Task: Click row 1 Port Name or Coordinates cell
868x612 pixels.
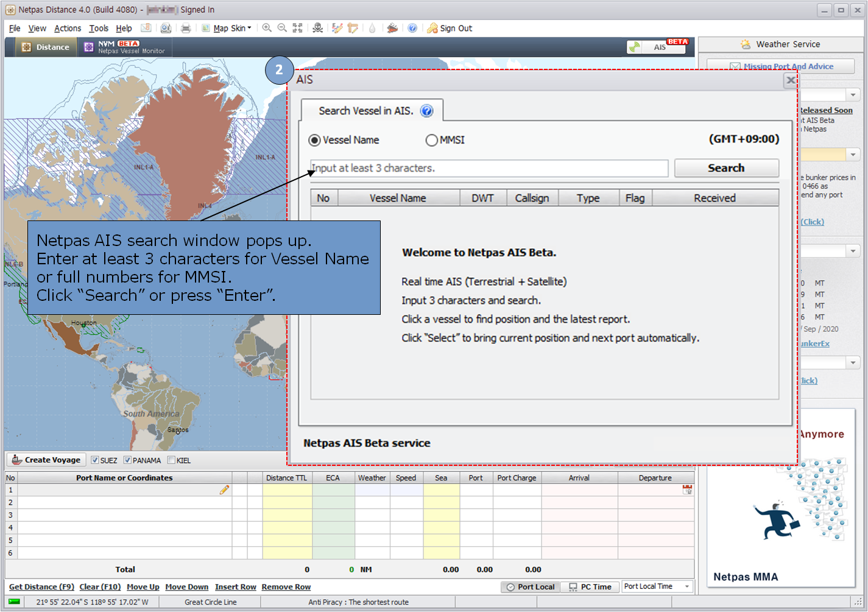Action: [x=124, y=490]
